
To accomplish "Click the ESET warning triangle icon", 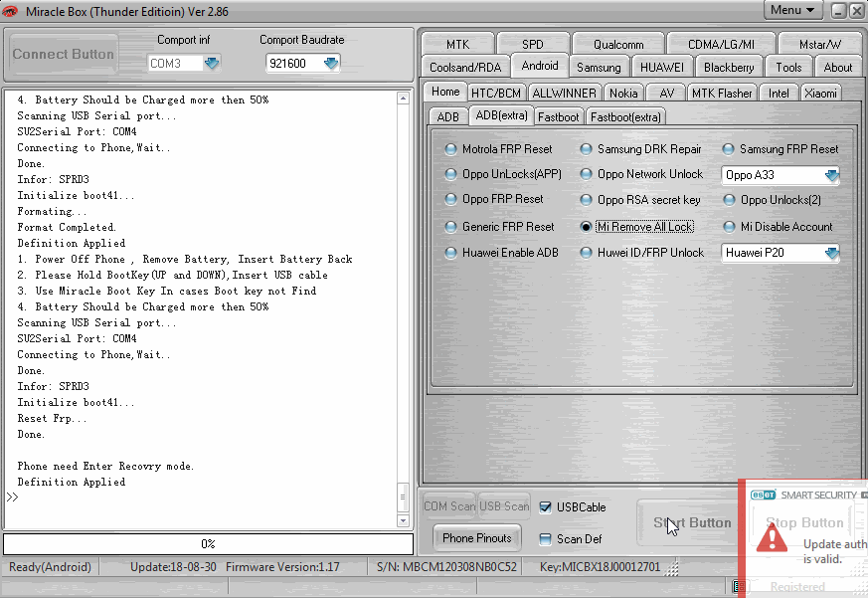I will [772, 537].
